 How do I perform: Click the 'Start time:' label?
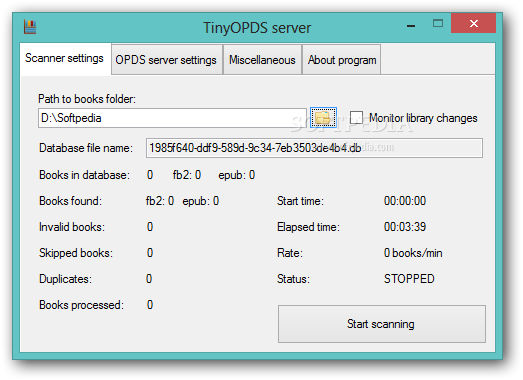pos(300,201)
